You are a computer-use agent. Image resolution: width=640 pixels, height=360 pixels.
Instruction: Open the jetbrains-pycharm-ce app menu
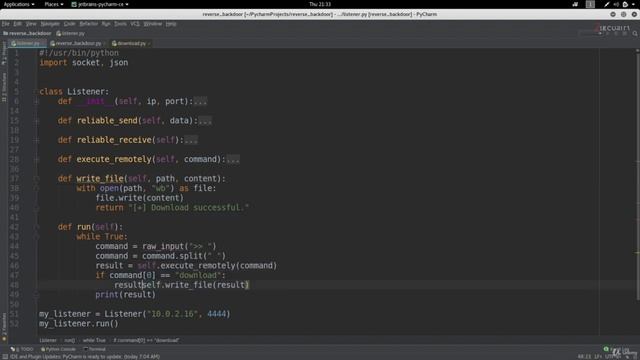[100, 4]
